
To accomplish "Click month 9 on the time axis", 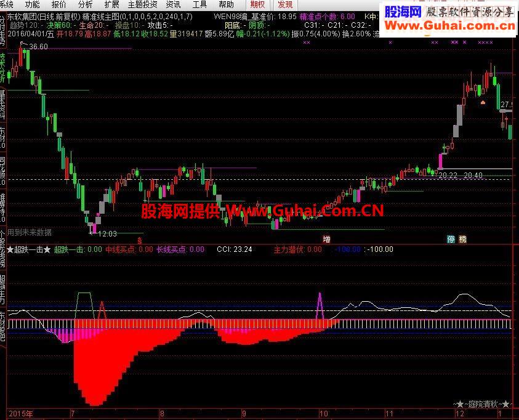I will point(244,413).
